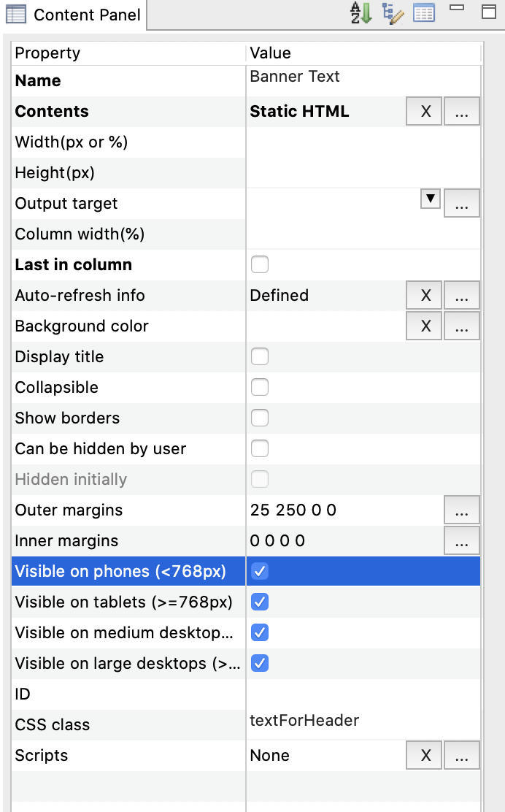Open Output target dropdown arrow
505x812 pixels.
click(x=431, y=199)
